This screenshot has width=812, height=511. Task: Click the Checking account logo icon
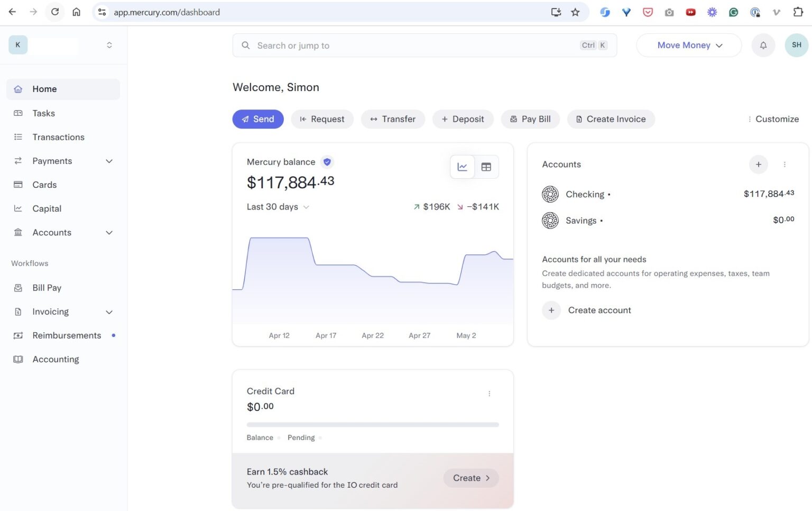[x=550, y=194]
